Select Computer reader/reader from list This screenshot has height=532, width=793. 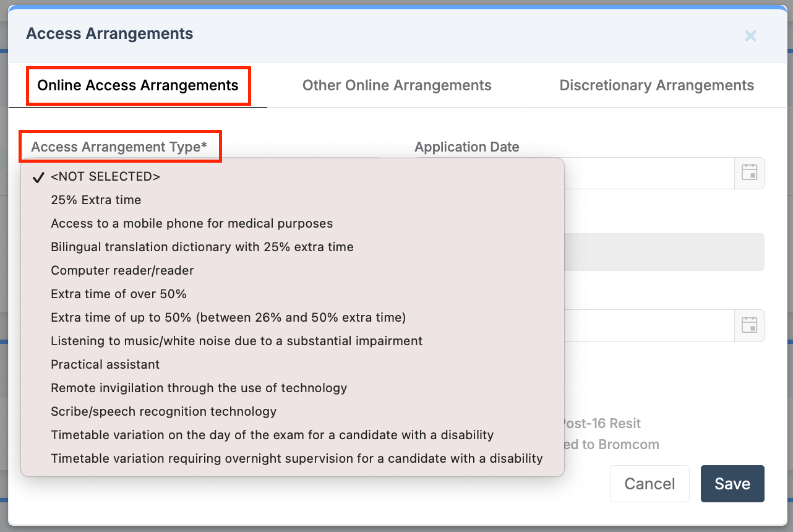tap(122, 270)
